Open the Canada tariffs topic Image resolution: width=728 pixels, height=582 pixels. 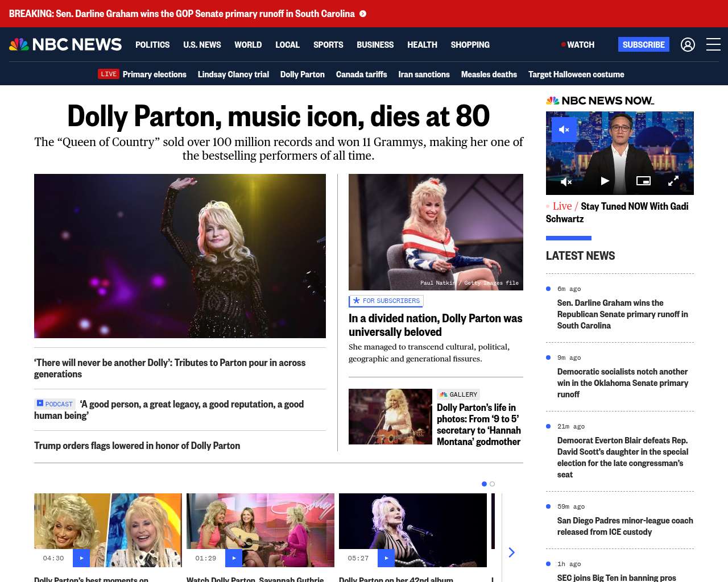coord(361,74)
